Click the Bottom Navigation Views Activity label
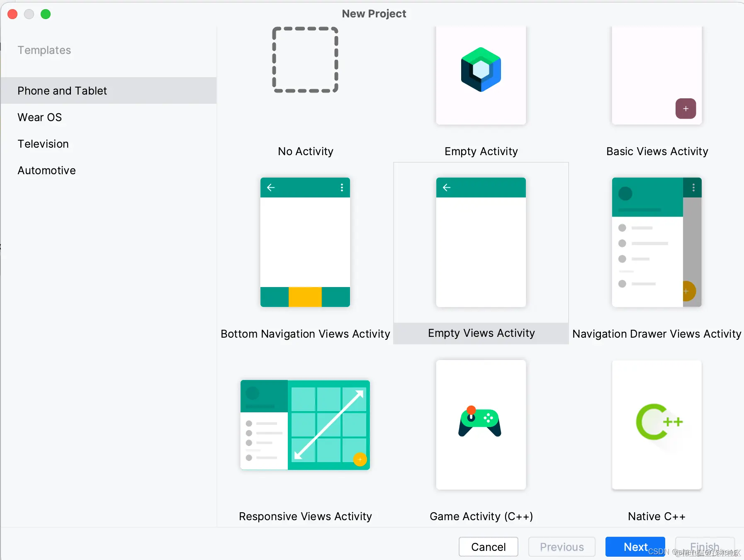Viewport: 744px width, 560px height. (x=305, y=334)
